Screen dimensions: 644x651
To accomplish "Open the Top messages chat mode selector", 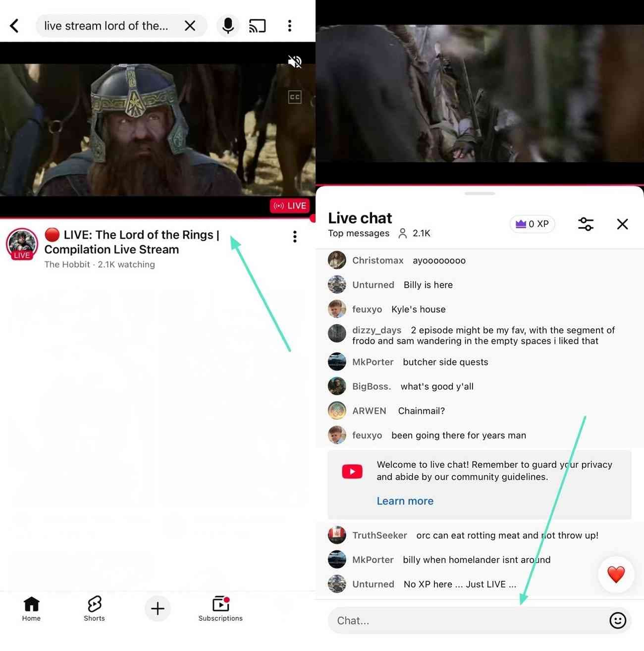I will [359, 233].
